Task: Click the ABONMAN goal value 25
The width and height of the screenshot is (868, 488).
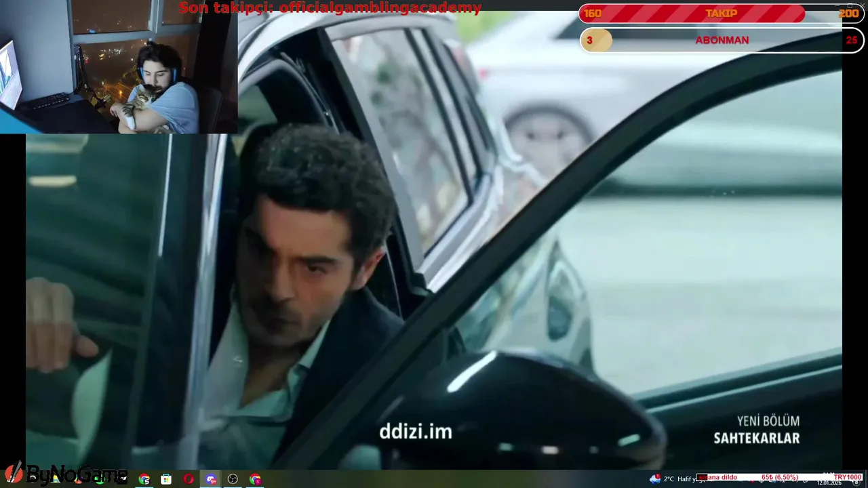Action: (852, 40)
